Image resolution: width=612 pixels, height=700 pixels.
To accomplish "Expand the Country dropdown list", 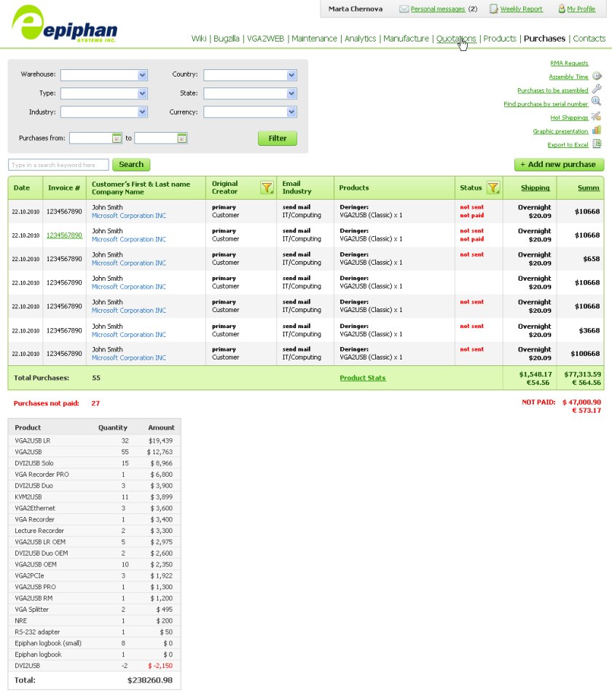I will [x=292, y=75].
